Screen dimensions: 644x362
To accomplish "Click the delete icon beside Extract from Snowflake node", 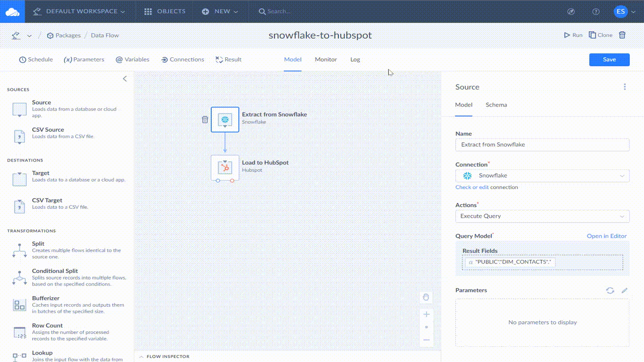I will (205, 119).
